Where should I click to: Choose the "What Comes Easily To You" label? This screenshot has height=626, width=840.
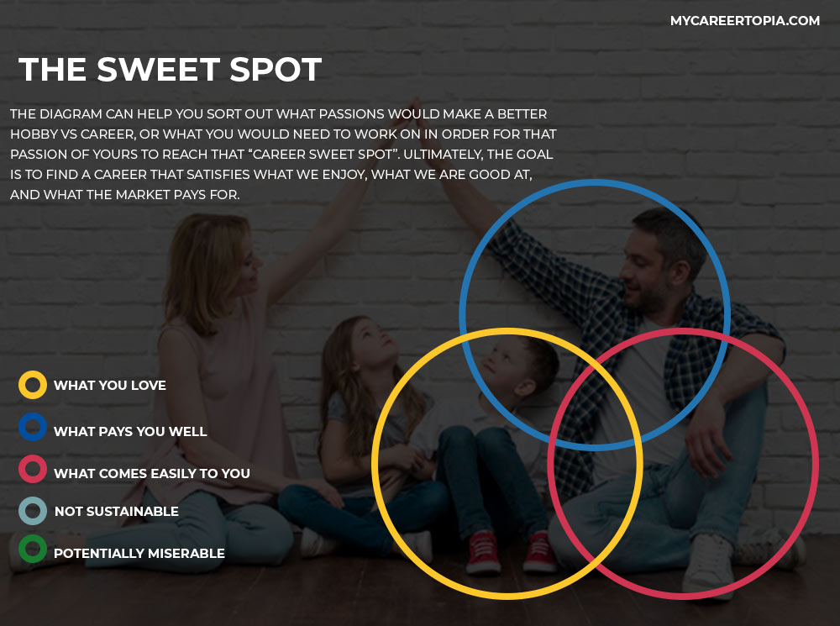point(152,474)
